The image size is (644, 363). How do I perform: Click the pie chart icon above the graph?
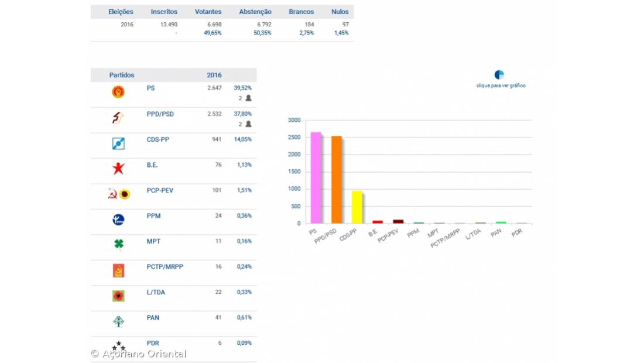point(499,74)
